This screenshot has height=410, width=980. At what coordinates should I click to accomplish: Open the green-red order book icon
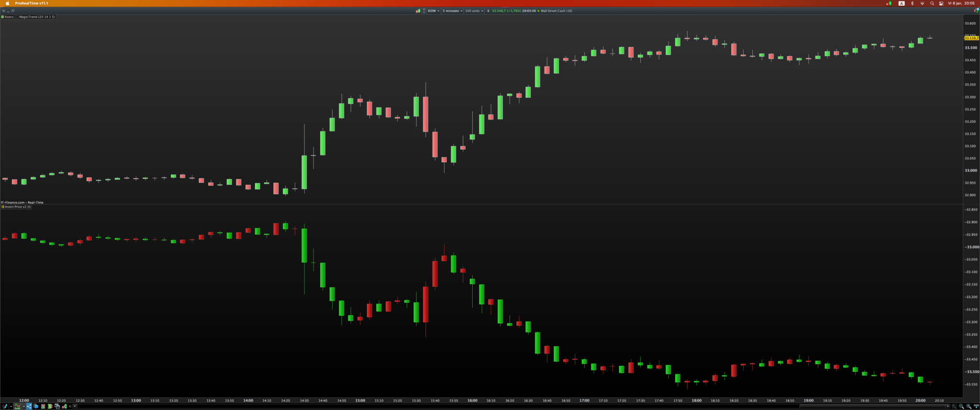(50, 406)
